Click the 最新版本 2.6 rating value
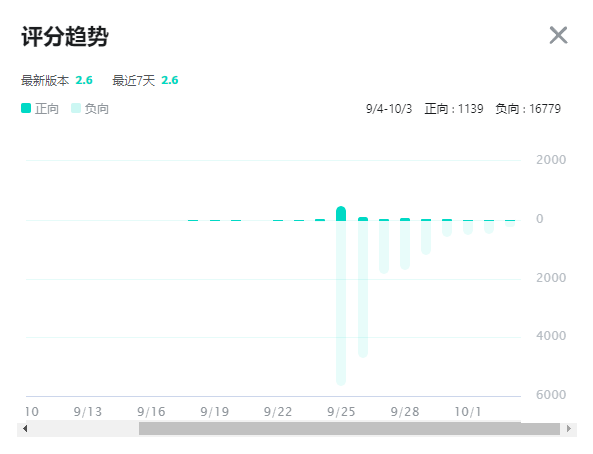This screenshot has height=454, width=593. [x=84, y=80]
